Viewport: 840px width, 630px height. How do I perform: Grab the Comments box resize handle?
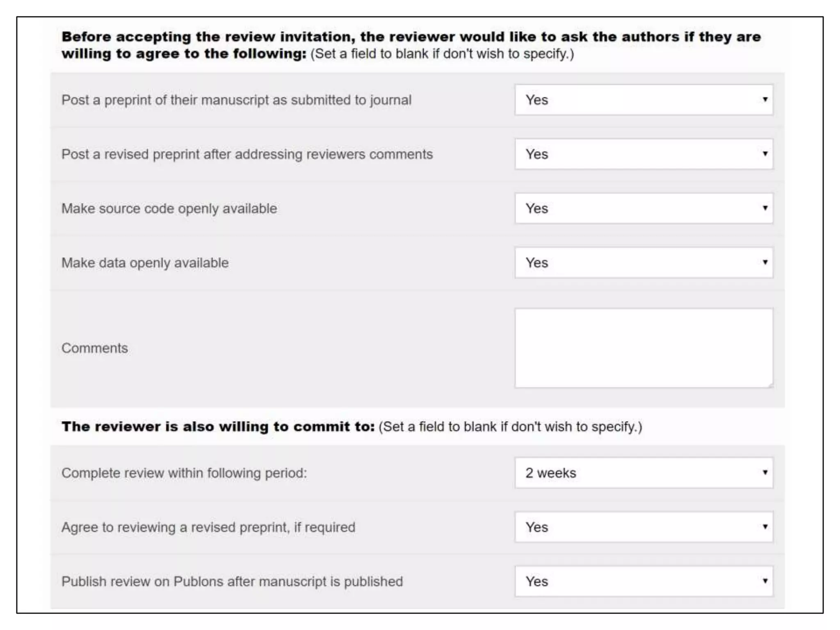770,385
